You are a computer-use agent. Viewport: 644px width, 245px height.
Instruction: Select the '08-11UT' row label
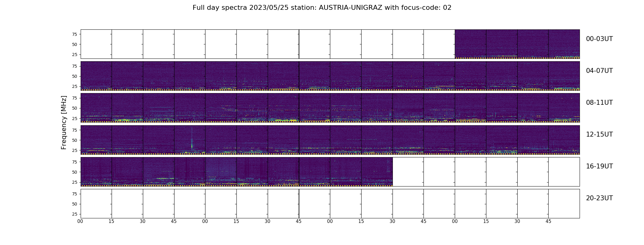tap(599, 103)
